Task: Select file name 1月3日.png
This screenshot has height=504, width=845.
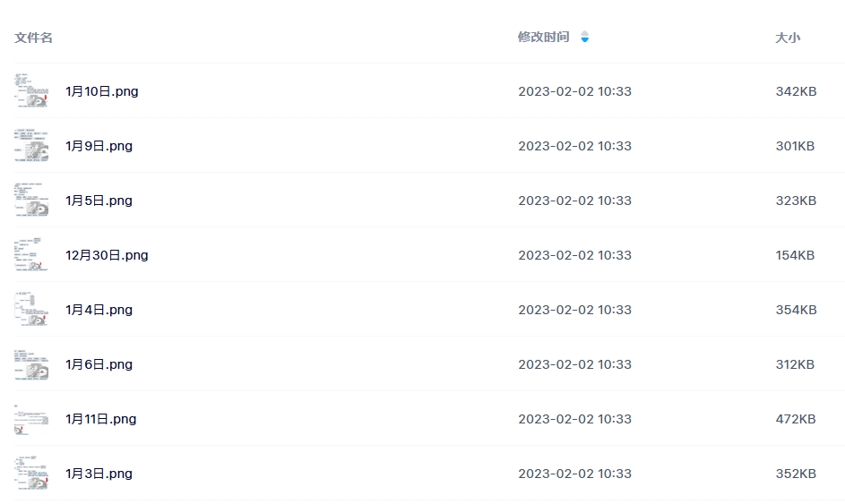Action: [x=99, y=474]
